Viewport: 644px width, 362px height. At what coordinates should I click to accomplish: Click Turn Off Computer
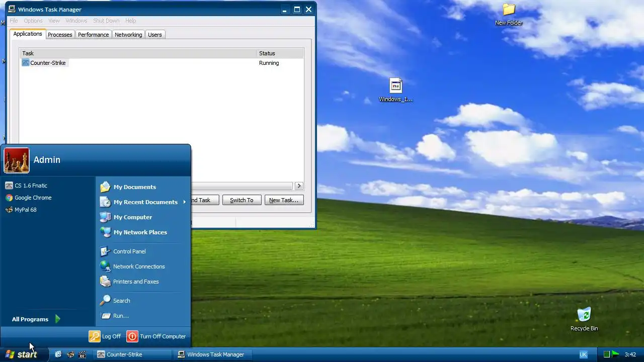tap(156, 336)
